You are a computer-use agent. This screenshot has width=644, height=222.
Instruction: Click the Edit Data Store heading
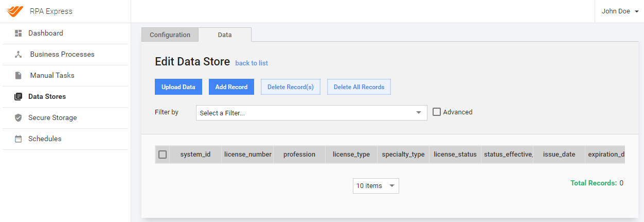click(x=192, y=62)
